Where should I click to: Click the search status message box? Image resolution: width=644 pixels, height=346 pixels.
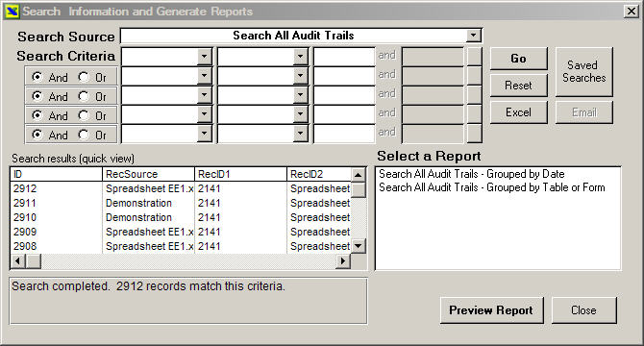coord(188,301)
